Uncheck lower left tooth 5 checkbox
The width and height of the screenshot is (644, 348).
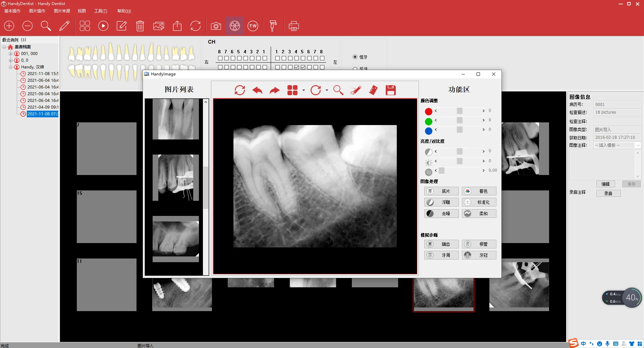pos(303,67)
